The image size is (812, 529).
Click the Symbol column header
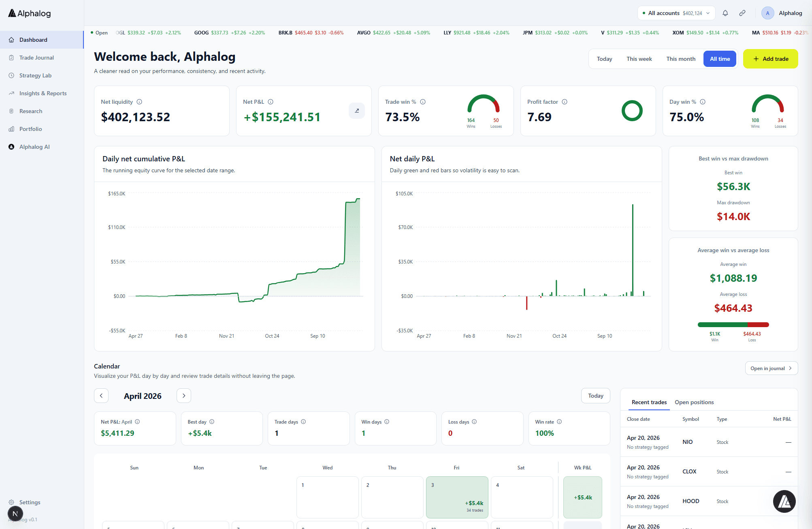click(x=691, y=419)
